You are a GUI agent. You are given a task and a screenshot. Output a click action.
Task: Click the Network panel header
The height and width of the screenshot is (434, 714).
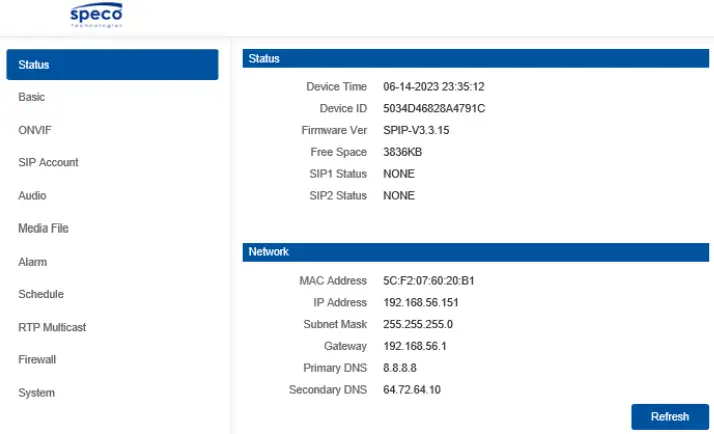tap(477, 252)
